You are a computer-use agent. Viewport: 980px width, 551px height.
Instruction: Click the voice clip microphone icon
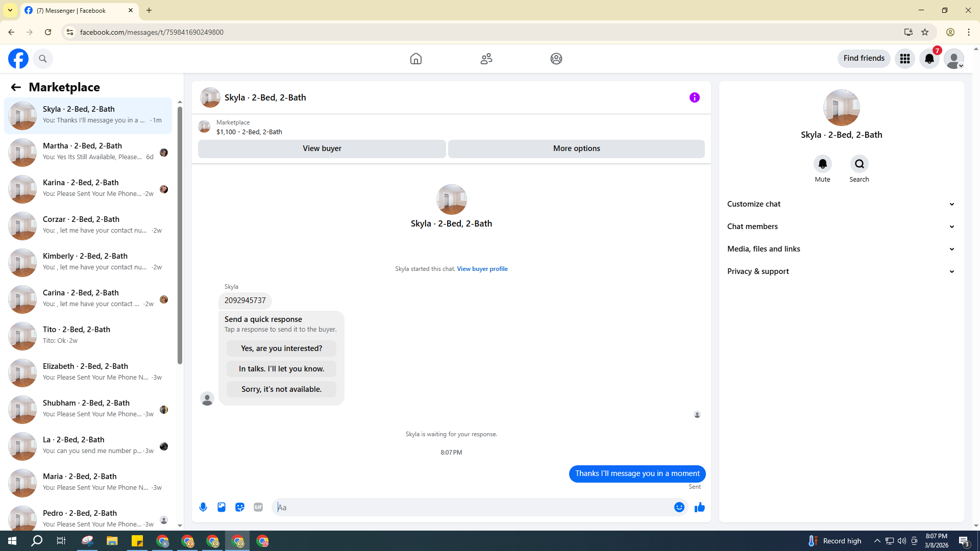tap(203, 507)
